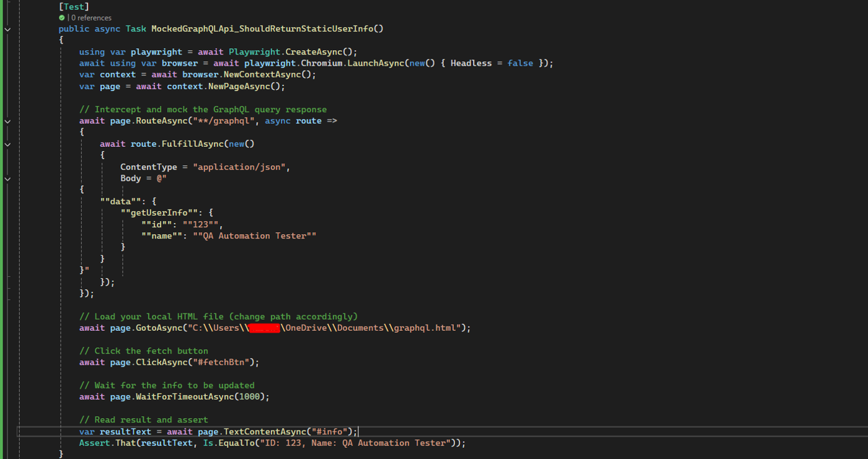Click the Headless property name
This screenshot has height=459, width=868.
(471, 63)
